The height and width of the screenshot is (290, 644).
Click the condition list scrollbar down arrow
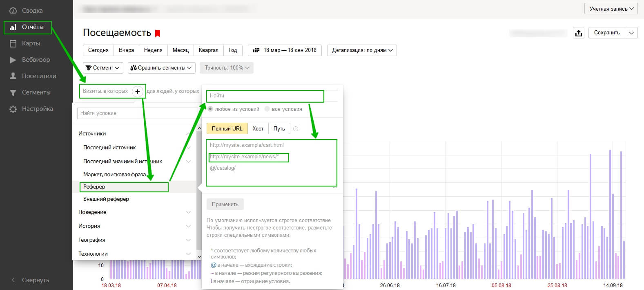coord(199,257)
